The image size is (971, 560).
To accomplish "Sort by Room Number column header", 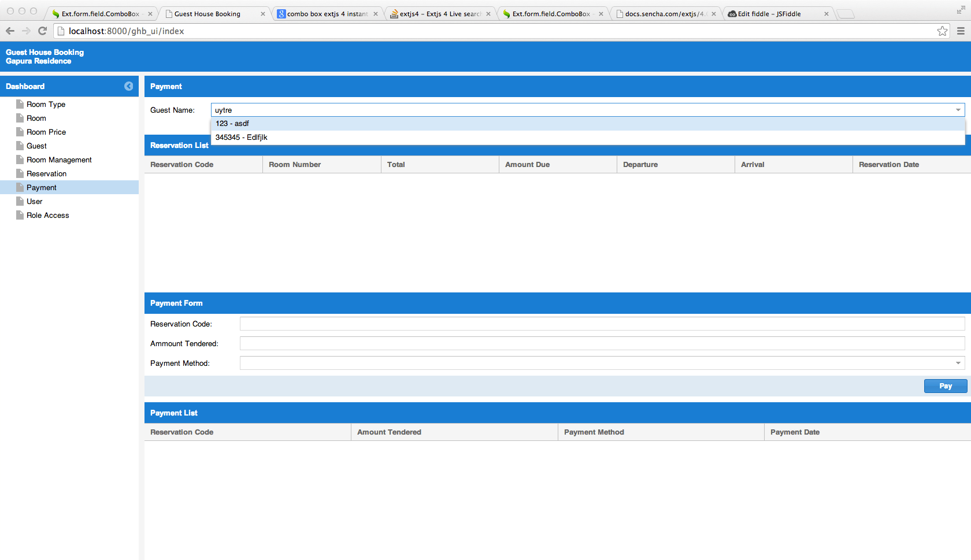I will (x=321, y=164).
